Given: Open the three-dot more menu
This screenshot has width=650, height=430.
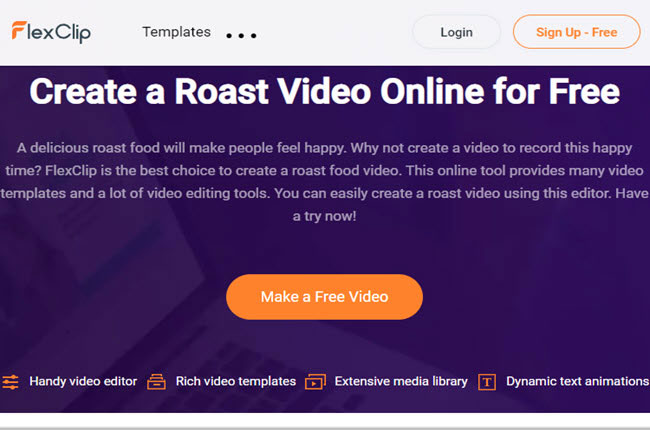Looking at the screenshot, I should tap(241, 36).
